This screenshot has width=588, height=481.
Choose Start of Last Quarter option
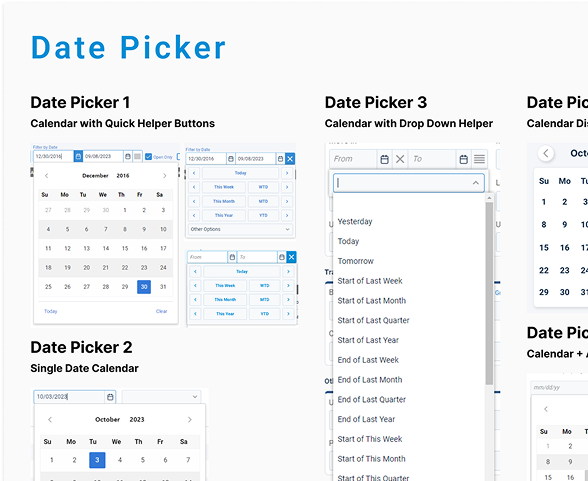click(374, 321)
